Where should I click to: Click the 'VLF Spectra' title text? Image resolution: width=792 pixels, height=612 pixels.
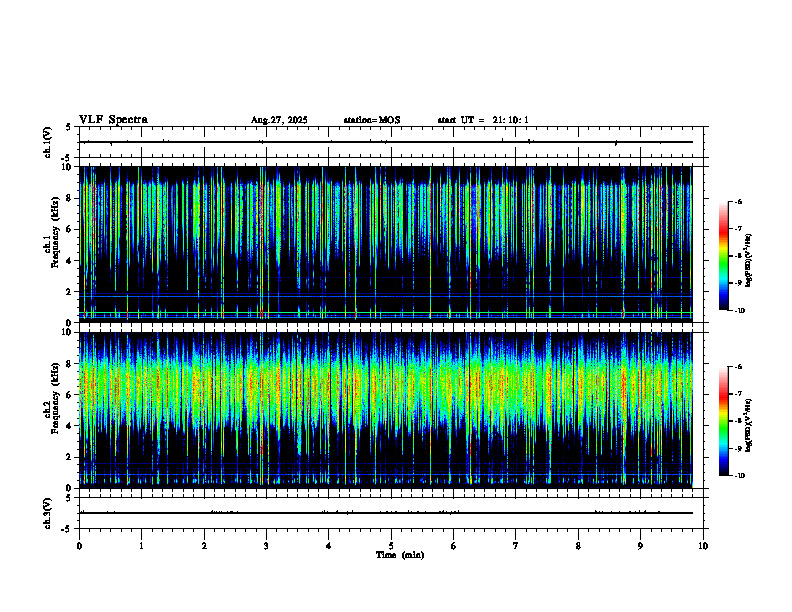pyautogui.click(x=113, y=120)
